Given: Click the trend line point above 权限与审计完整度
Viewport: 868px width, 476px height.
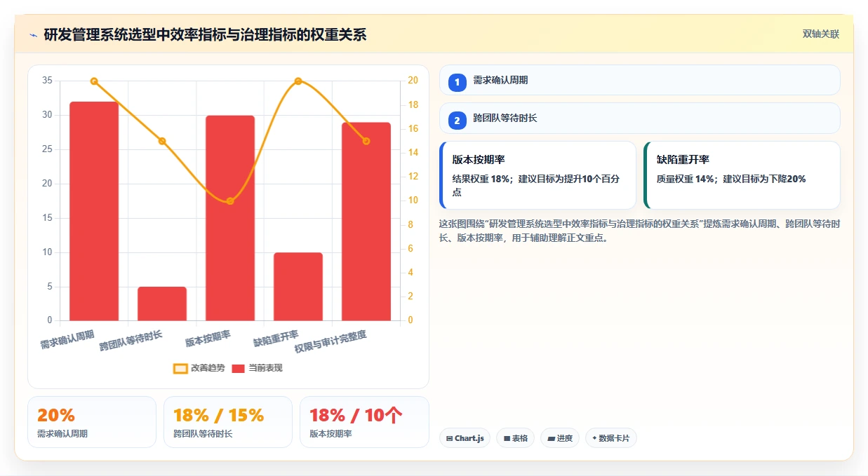Looking at the screenshot, I should pyautogui.click(x=366, y=141).
